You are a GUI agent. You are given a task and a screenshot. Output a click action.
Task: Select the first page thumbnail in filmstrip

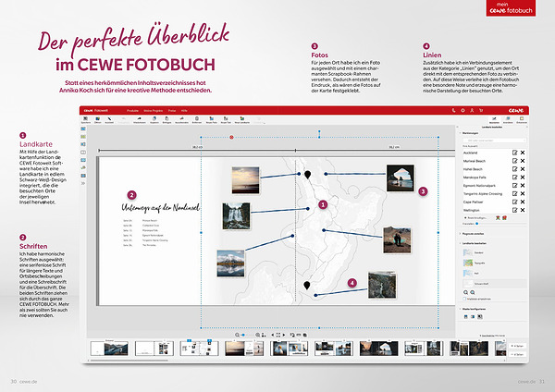coord(109,349)
